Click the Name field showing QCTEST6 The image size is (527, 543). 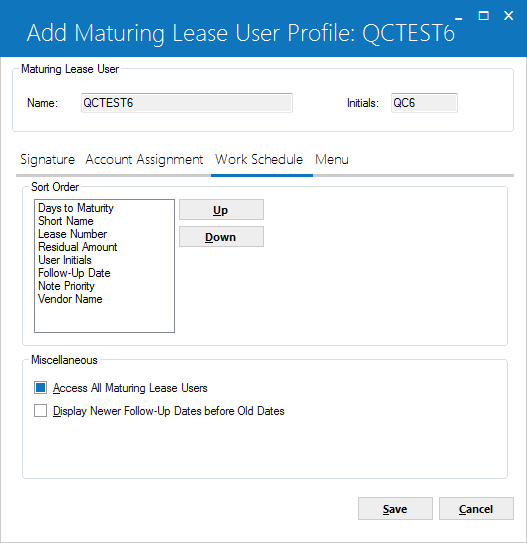click(x=187, y=103)
